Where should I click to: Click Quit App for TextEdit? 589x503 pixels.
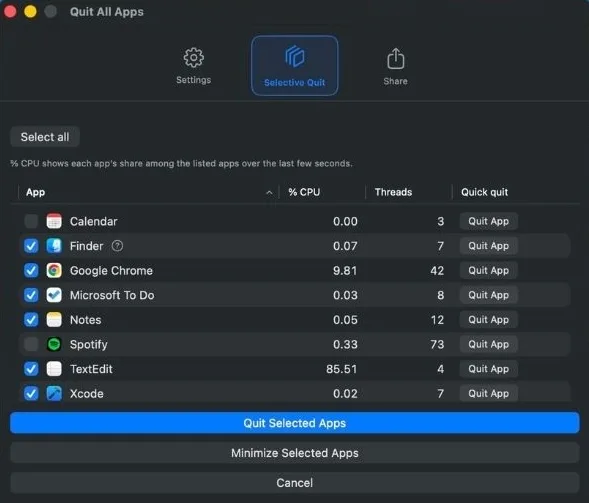pos(489,369)
